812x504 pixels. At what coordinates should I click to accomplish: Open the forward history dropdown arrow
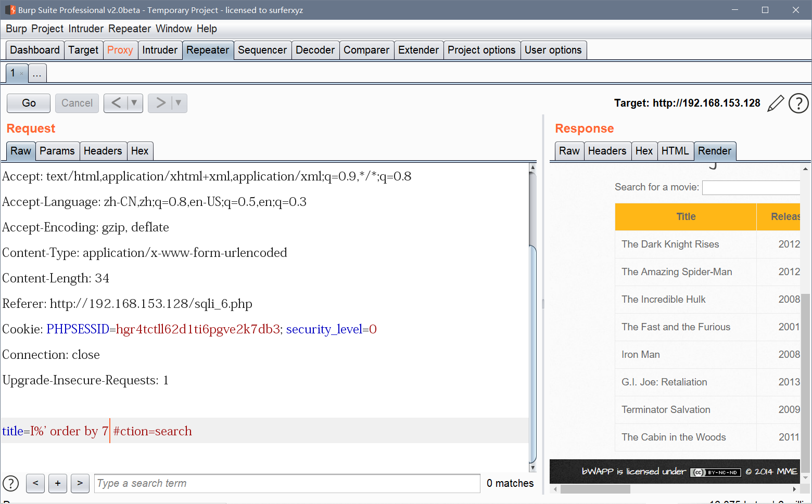pos(179,103)
